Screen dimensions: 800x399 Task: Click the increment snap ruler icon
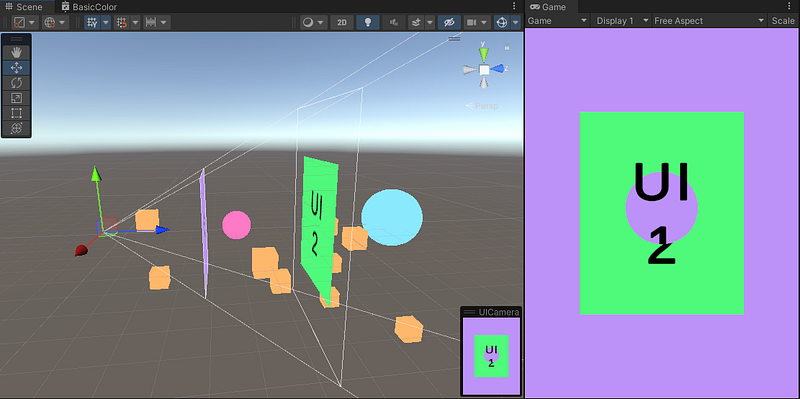[151, 22]
